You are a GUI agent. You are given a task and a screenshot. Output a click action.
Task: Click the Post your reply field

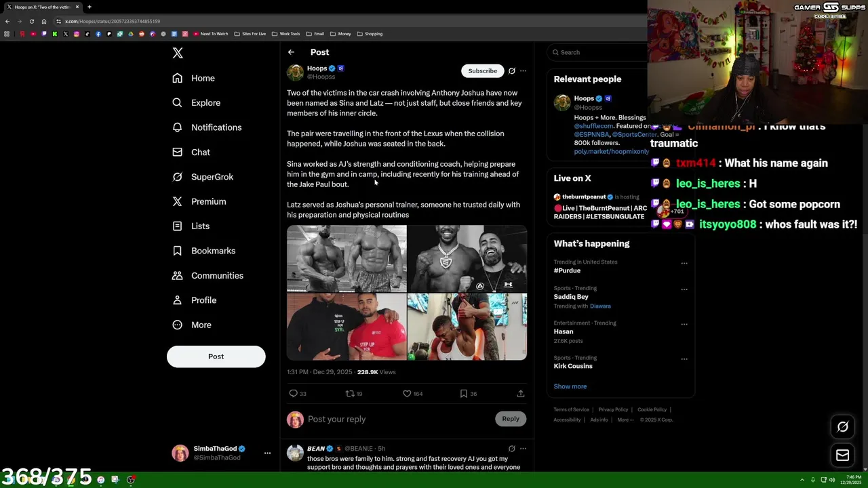click(399, 419)
